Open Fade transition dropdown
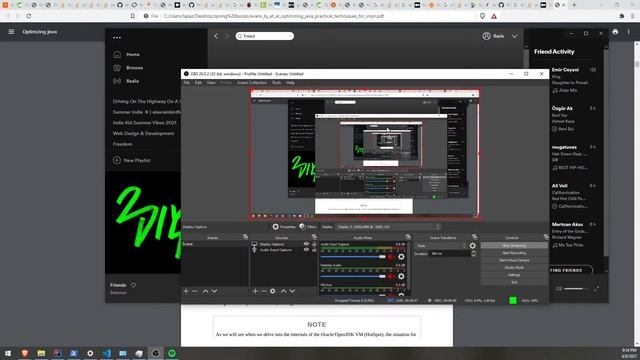 click(x=441, y=246)
